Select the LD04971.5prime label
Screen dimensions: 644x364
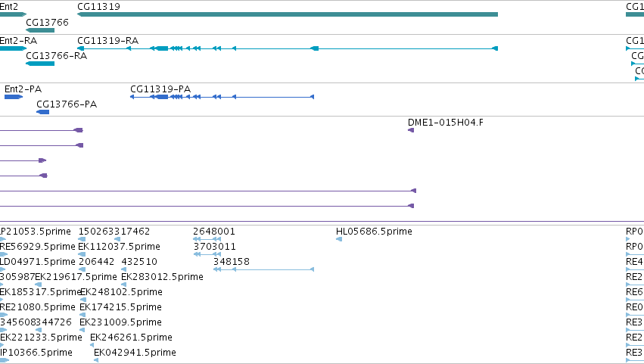coord(38,262)
